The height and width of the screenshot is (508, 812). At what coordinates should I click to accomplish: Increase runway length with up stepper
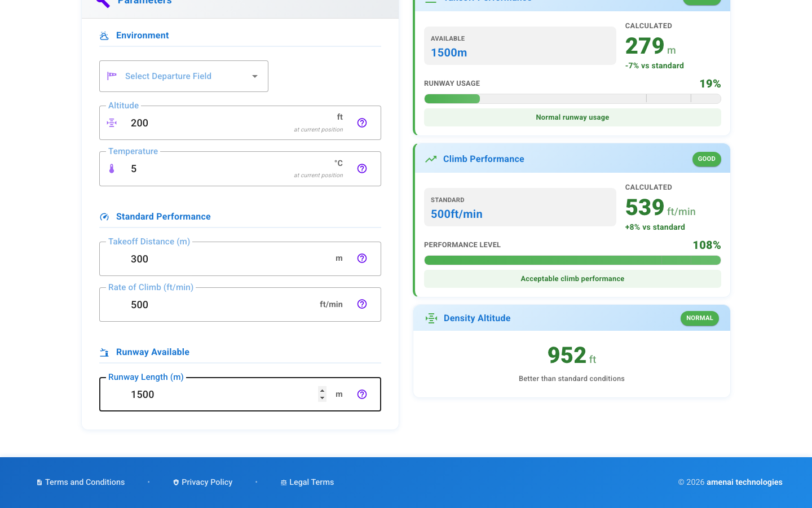322,391
